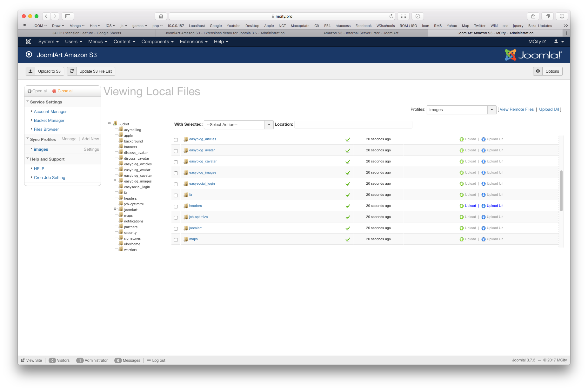Click the Location input field
Image resolution: width=588 pixels, height=390 pixels.
click(x=353, y=125)
